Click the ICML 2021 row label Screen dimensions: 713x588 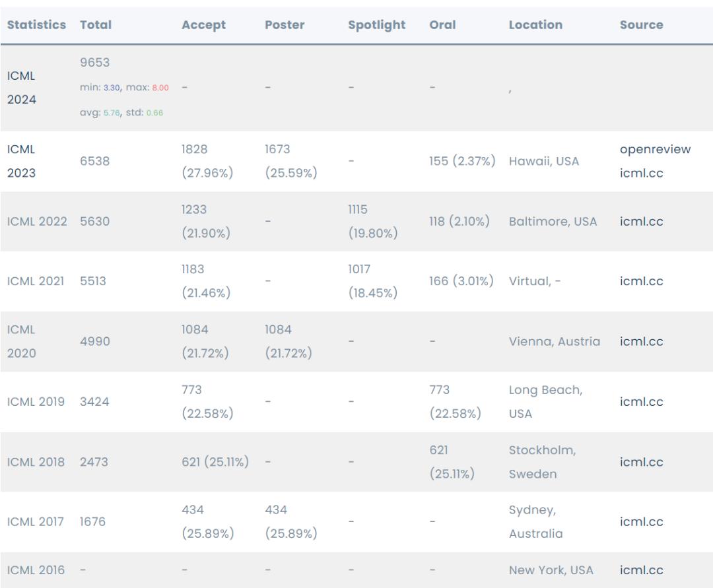click(x=36, y=281)
